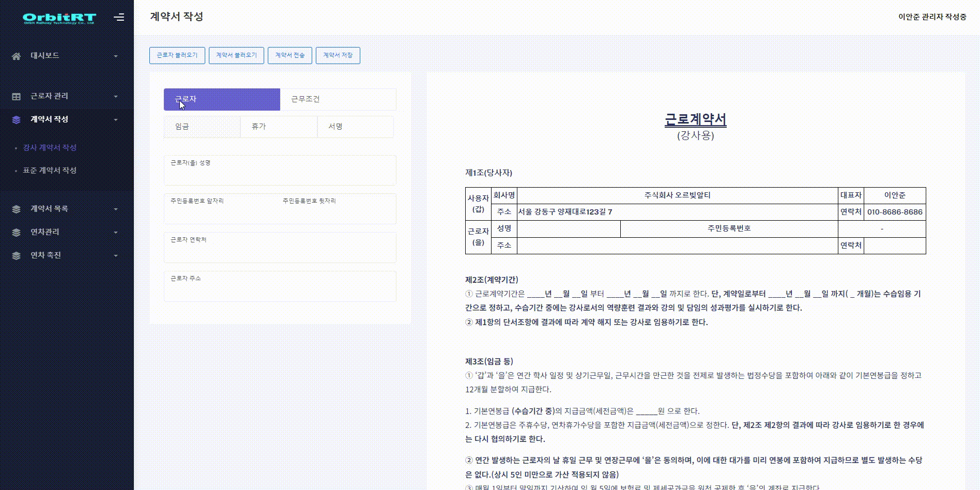Click the OrbitRT logo

59,18
